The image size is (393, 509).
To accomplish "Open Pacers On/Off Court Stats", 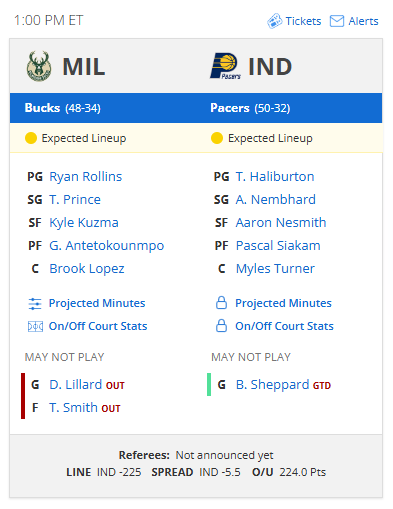I will [284, 326].
